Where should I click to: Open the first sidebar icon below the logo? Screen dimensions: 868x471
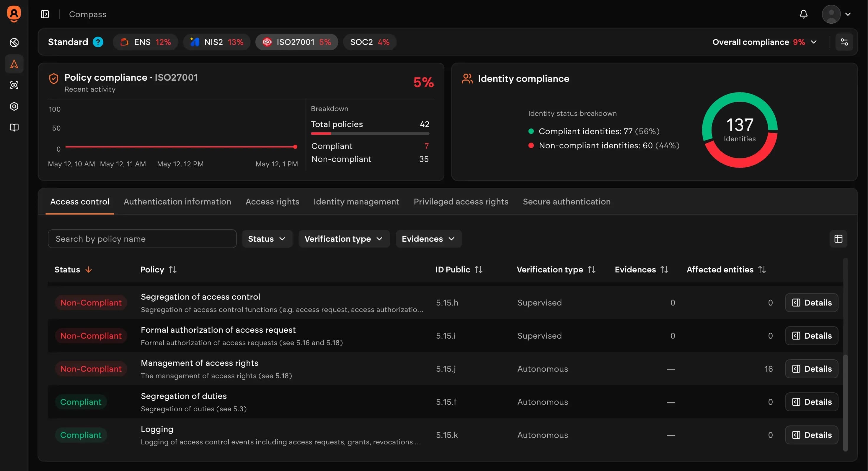(x=14, y=43)
